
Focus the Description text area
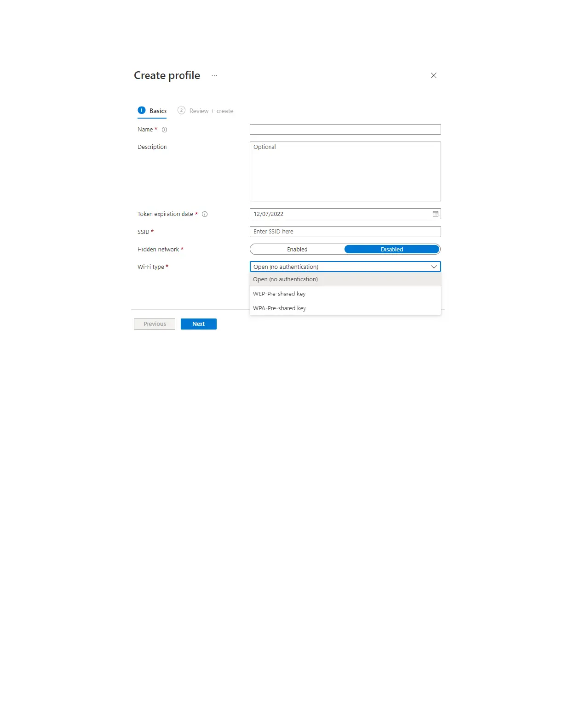click(x=345, y=171)
